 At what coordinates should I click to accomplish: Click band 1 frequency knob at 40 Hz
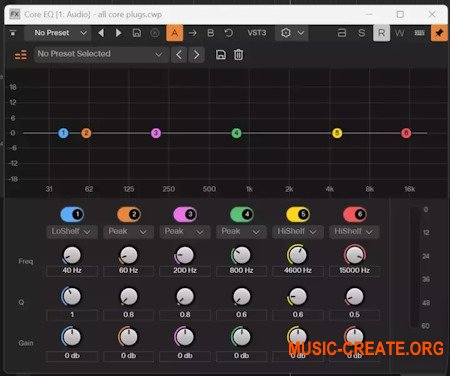coord(72,256)
